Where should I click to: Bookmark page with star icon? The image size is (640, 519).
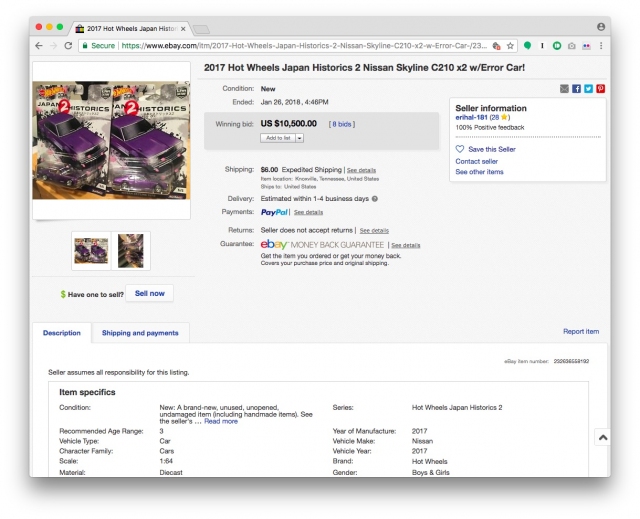pyautogui.click(x=510, y=46)
